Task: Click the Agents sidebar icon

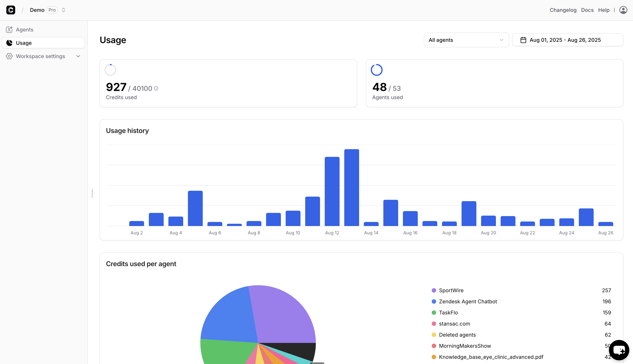Action: [9, 29]
